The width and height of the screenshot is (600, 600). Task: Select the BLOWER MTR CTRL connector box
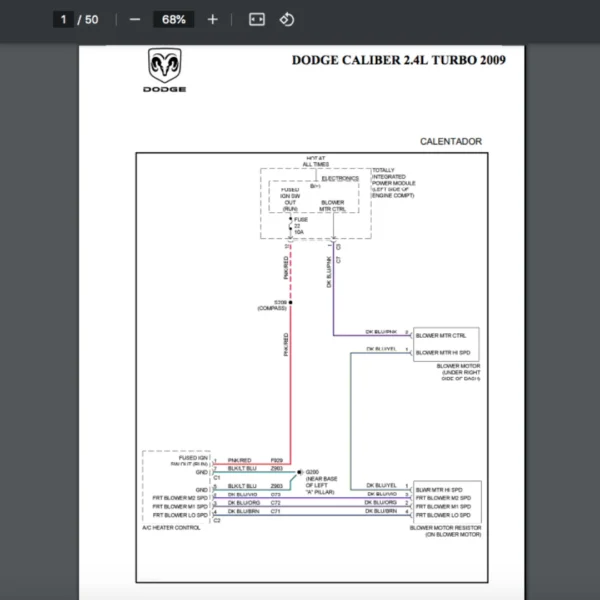[x=447, y=333]
